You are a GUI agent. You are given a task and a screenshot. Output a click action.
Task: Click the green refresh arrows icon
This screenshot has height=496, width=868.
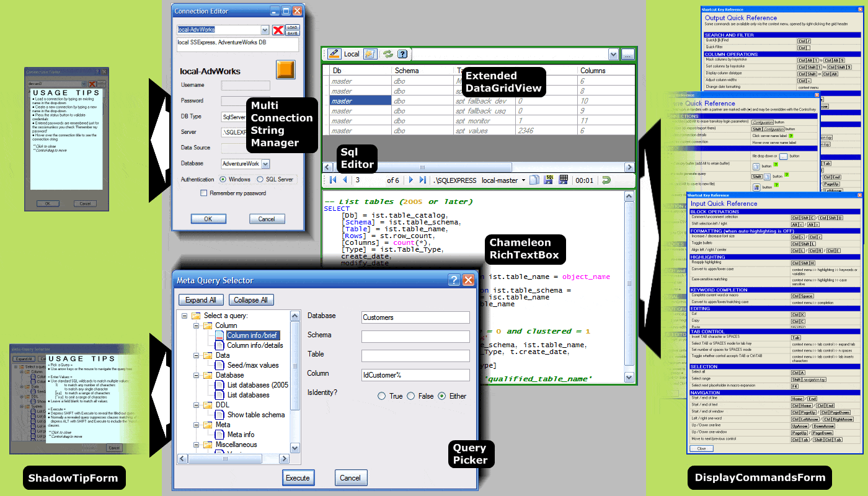pyautogui.click(x=388, y=54)
